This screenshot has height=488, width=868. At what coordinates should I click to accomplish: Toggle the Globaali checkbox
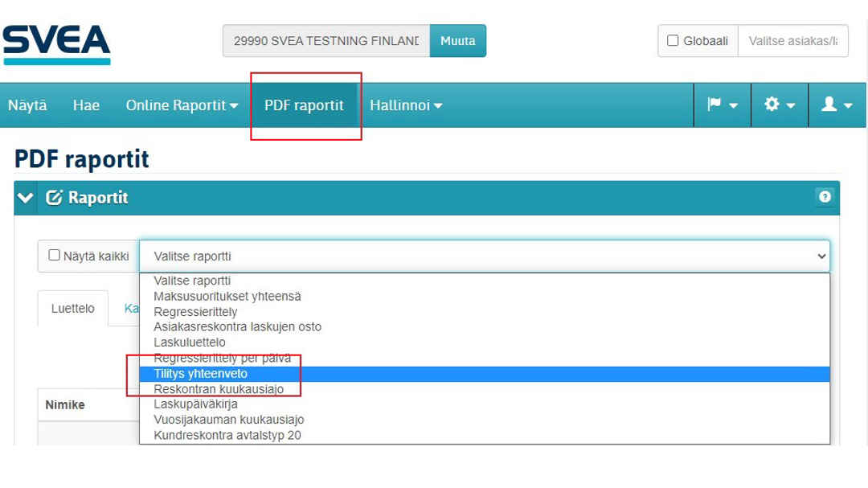coord(673,40)
